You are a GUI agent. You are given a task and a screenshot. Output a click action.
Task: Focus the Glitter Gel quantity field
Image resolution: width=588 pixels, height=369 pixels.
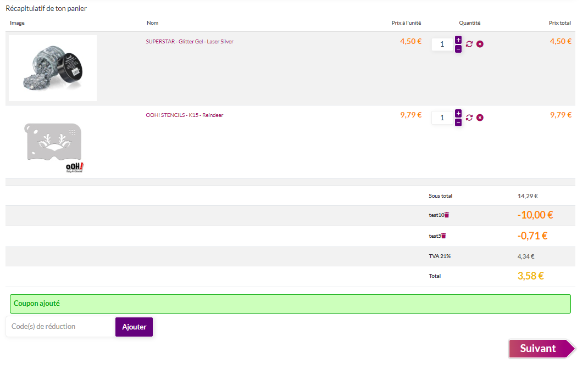pos(442,44)
